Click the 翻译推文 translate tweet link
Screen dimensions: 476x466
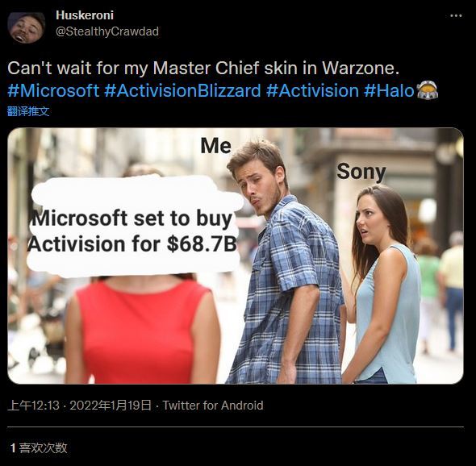[28, 111]
